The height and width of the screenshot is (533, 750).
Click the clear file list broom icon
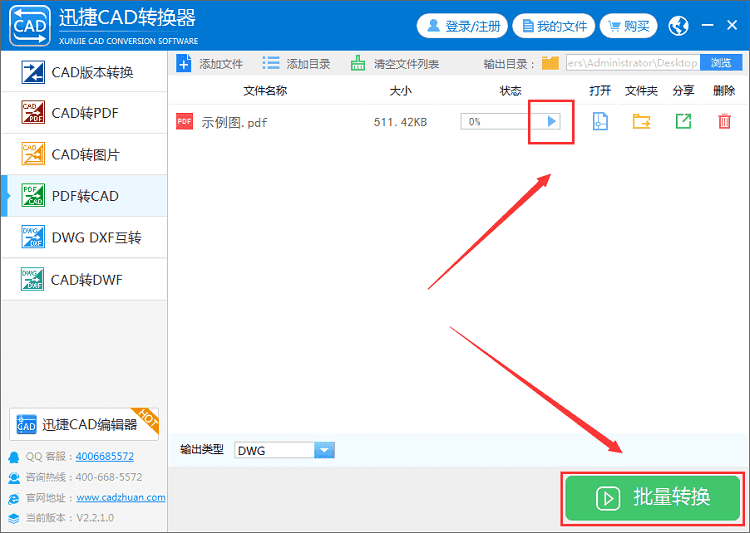(x=358, y=63)
